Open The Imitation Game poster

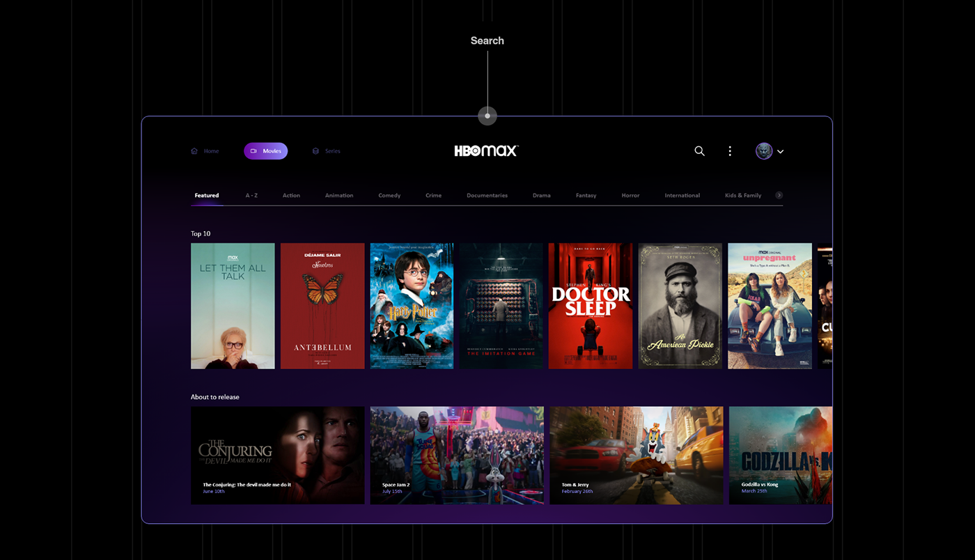coord(501,306)
